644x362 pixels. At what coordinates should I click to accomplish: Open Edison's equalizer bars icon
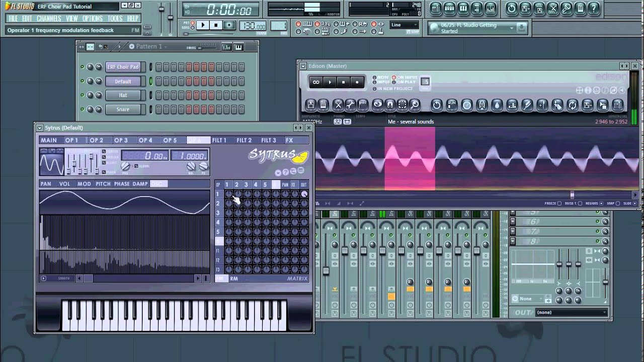point(512,105)
